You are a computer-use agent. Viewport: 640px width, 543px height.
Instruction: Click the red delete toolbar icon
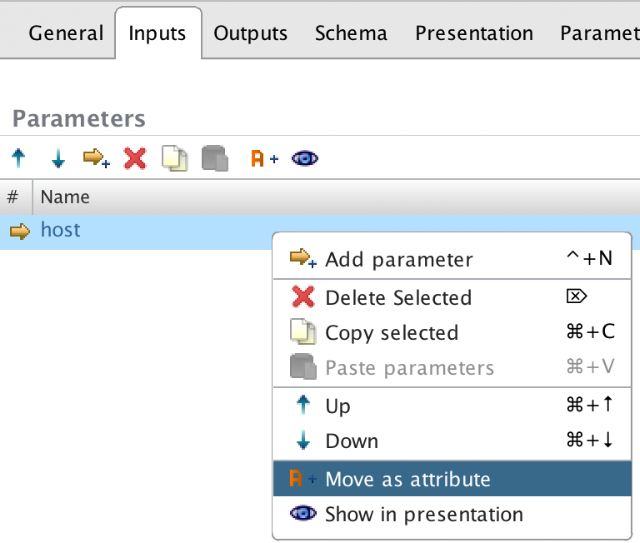(x=135, y=158)
